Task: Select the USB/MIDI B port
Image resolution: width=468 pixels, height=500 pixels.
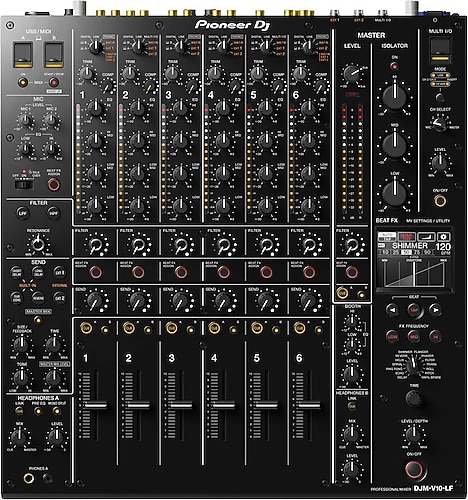Action: click(x=54, y=55)
